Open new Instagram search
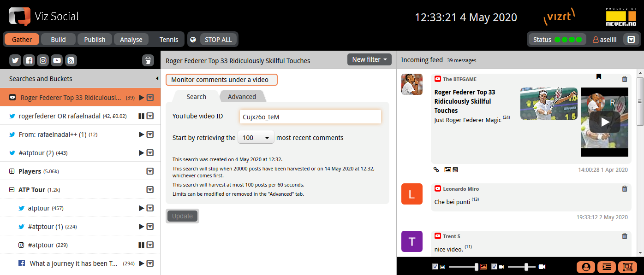The height and width of the screenshot is (275, 644). click(43, 60)
